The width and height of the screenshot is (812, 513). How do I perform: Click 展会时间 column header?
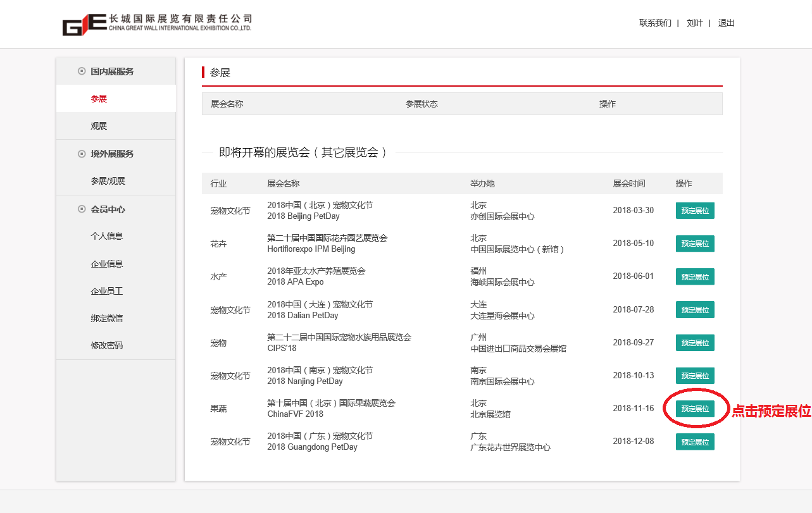(629, 183)
